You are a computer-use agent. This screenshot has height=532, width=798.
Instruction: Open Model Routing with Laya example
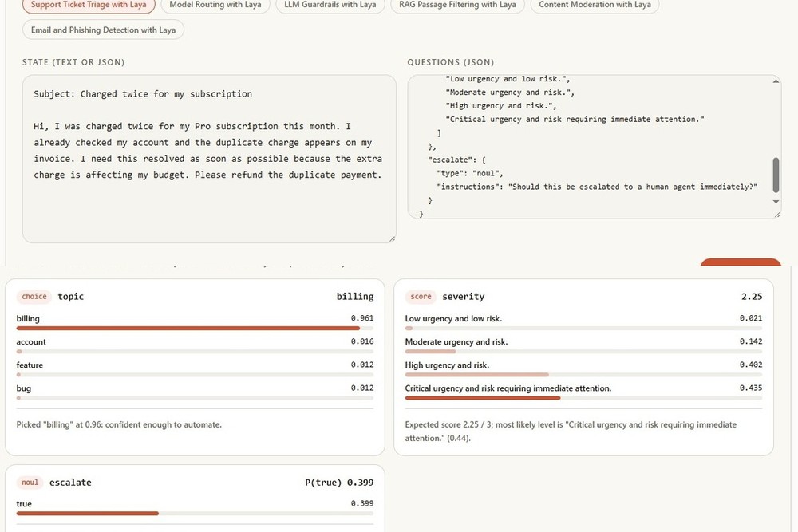215,5
